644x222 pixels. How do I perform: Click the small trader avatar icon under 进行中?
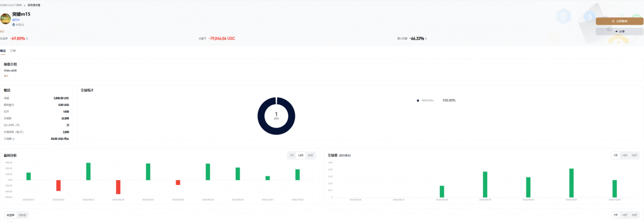point(13,25)
